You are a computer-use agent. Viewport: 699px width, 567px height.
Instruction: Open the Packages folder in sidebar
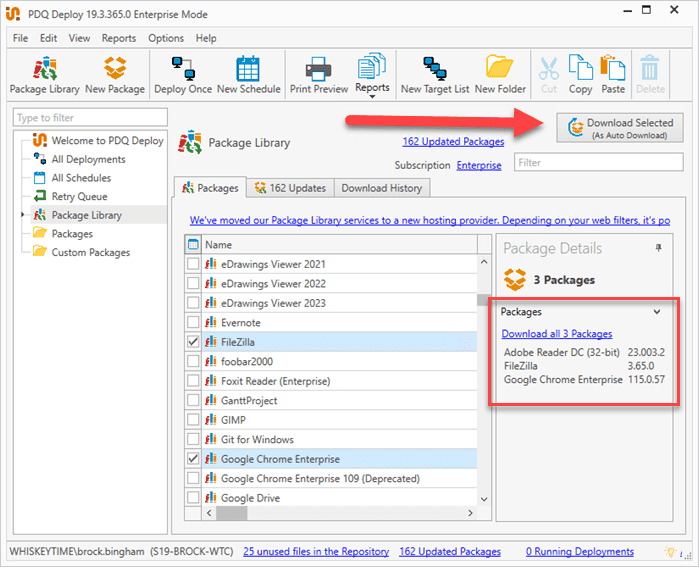63,234
